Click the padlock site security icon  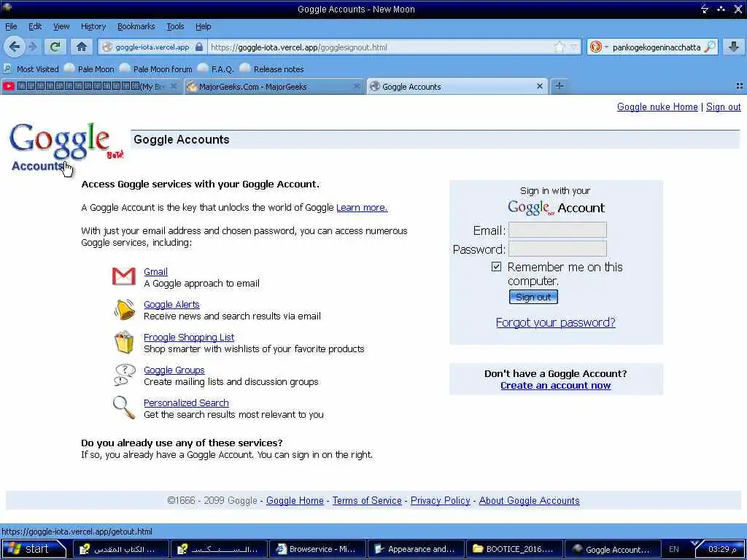199,47
